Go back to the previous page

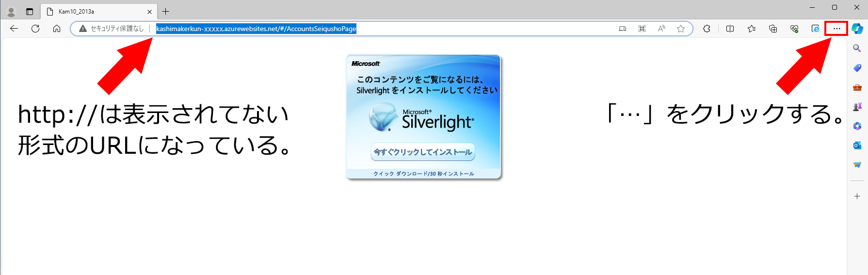coord(14,29)
